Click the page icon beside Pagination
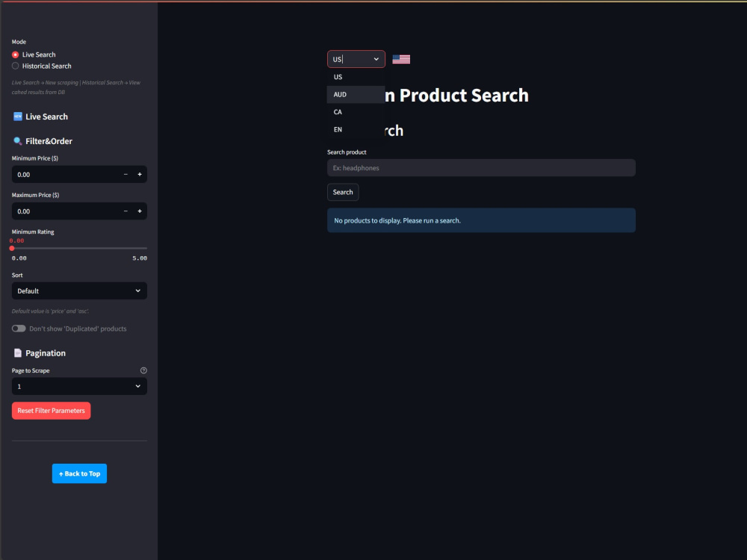Viewport: 747px width, 560px height. pos(18,353)
